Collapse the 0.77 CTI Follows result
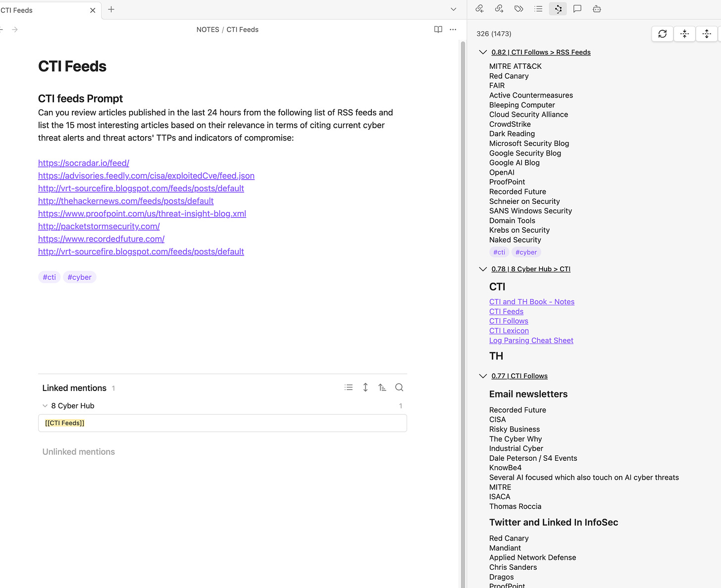Viewport: 721px width, 588px height. (x=483, y=376)
